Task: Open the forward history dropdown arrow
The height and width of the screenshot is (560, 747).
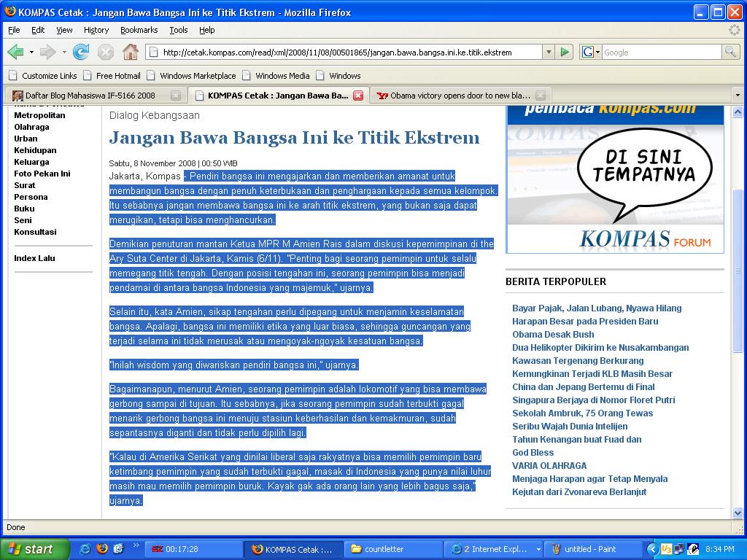Action: tap(64, 52)
